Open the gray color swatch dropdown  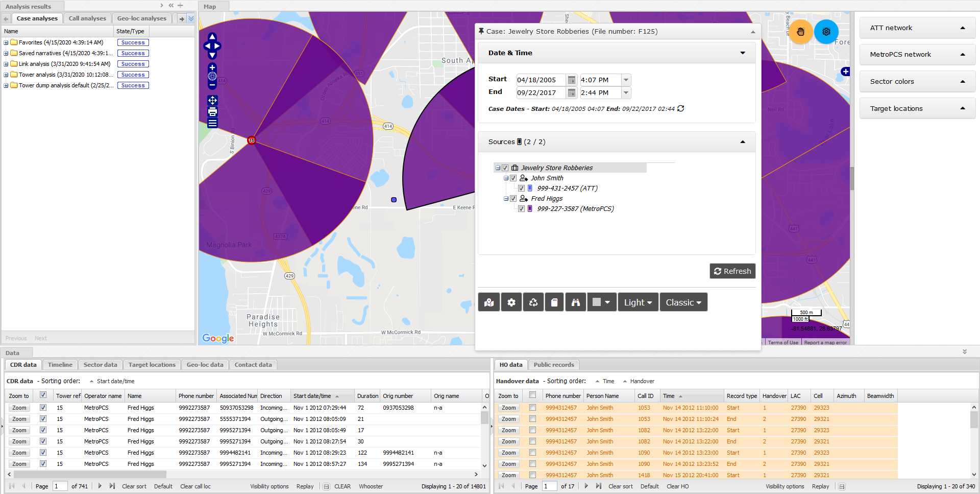tap(601, 302)
